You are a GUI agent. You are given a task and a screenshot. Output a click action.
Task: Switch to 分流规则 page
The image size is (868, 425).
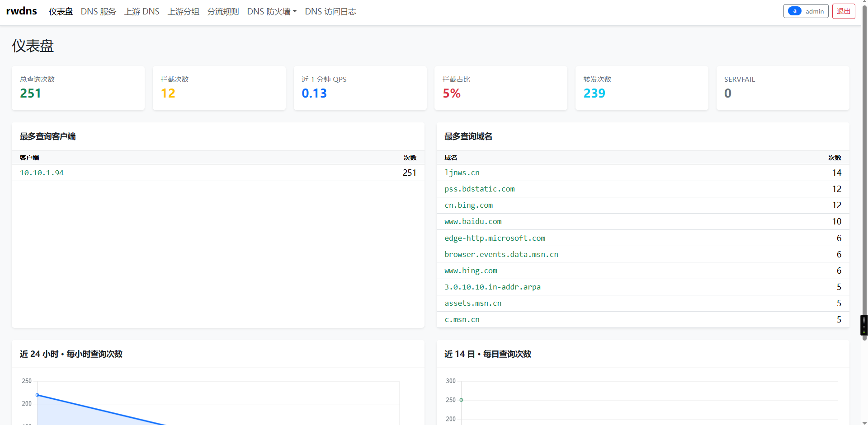pyautogui.click(x=223, y=12)
